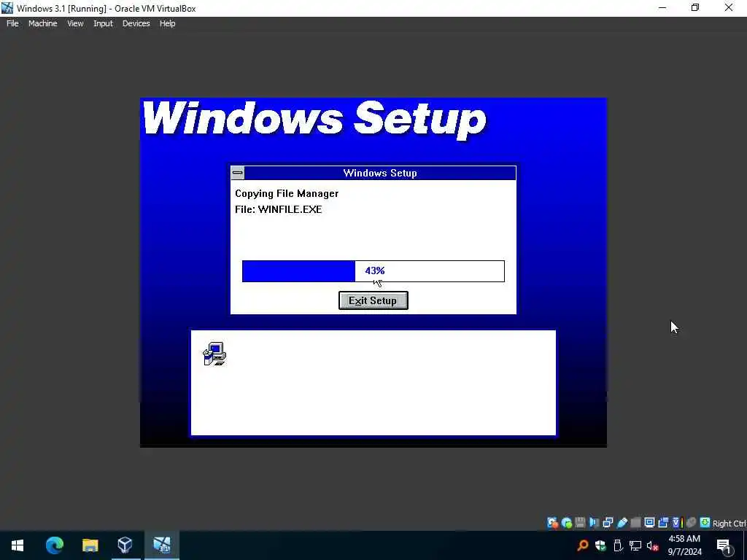Open the Windows Setup dialog control menu box

click(238, 173)
